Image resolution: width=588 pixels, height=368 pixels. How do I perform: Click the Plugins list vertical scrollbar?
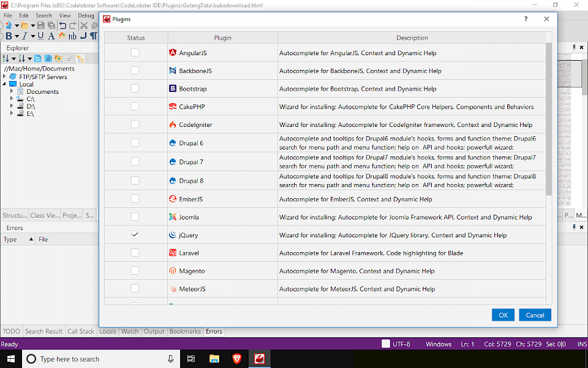549,120
